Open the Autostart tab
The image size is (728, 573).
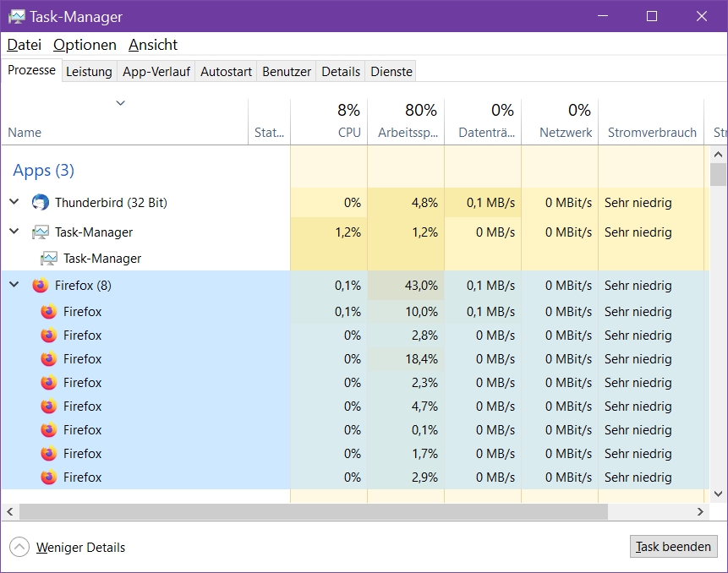click(226, 72)
